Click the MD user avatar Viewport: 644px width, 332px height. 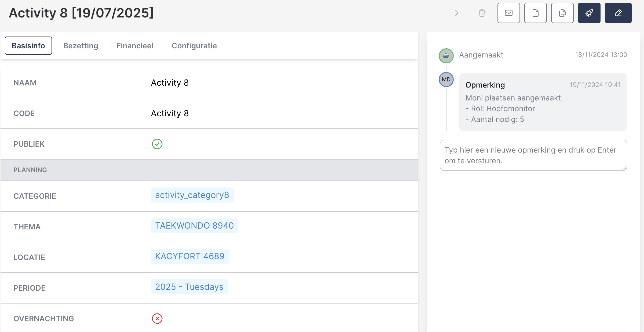pos(446,80)
